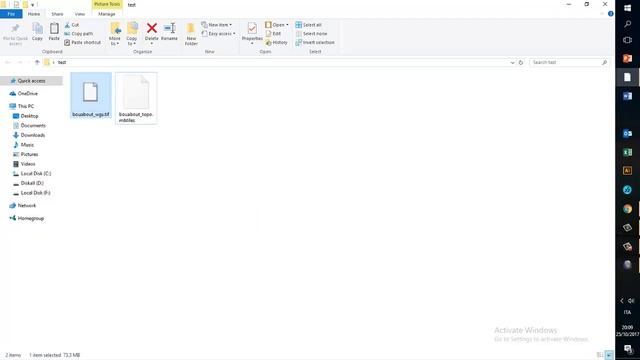This screenshot has height=360, width=640.
Task: Open the File tab
Action: tap(11, 14)
